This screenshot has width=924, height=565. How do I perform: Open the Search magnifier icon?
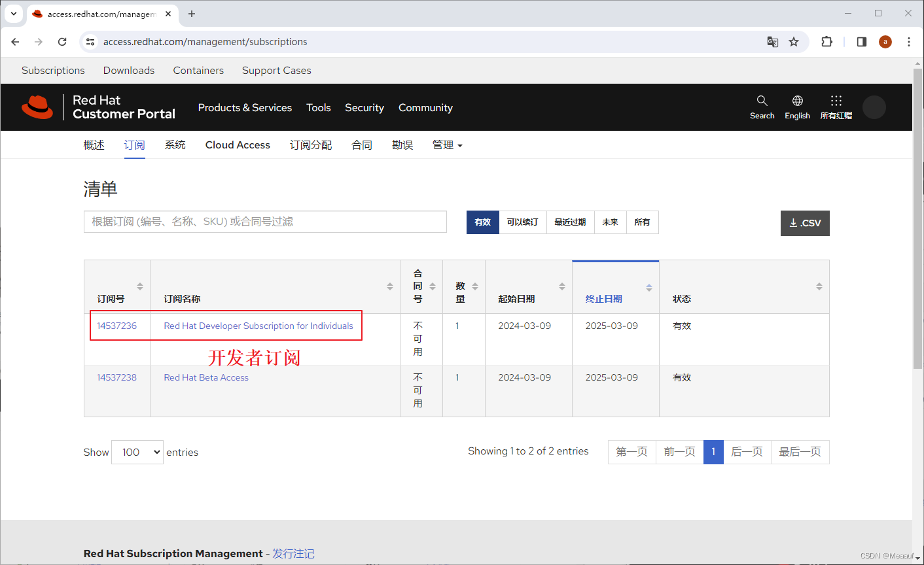pos(762,101)
